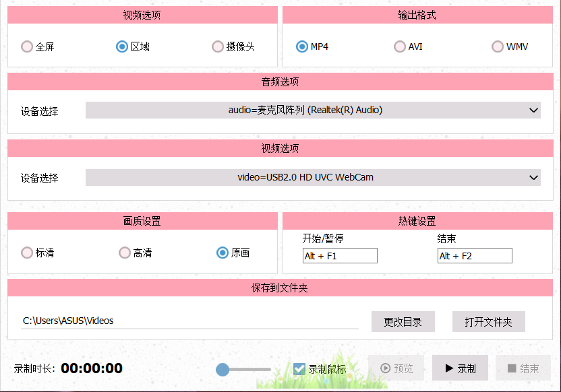Click the 结束 hotkey field Alt + F2

(475, 256)
